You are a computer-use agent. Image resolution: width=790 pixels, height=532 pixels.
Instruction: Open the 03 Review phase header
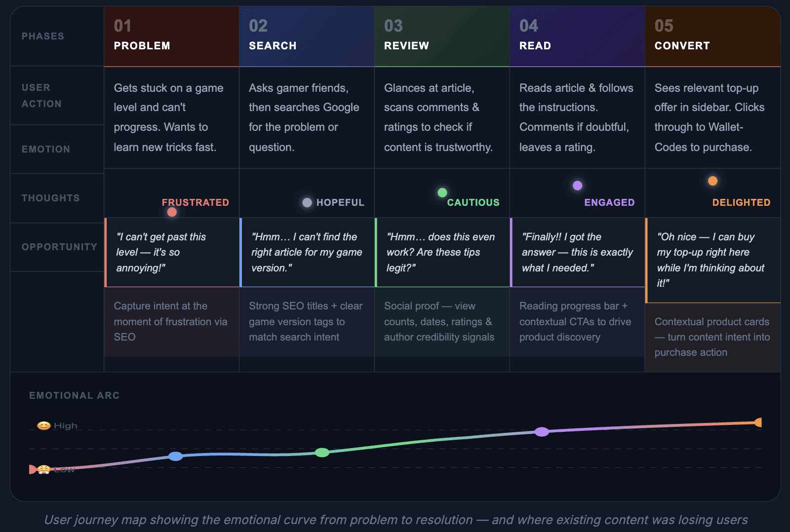pos(442,37)
